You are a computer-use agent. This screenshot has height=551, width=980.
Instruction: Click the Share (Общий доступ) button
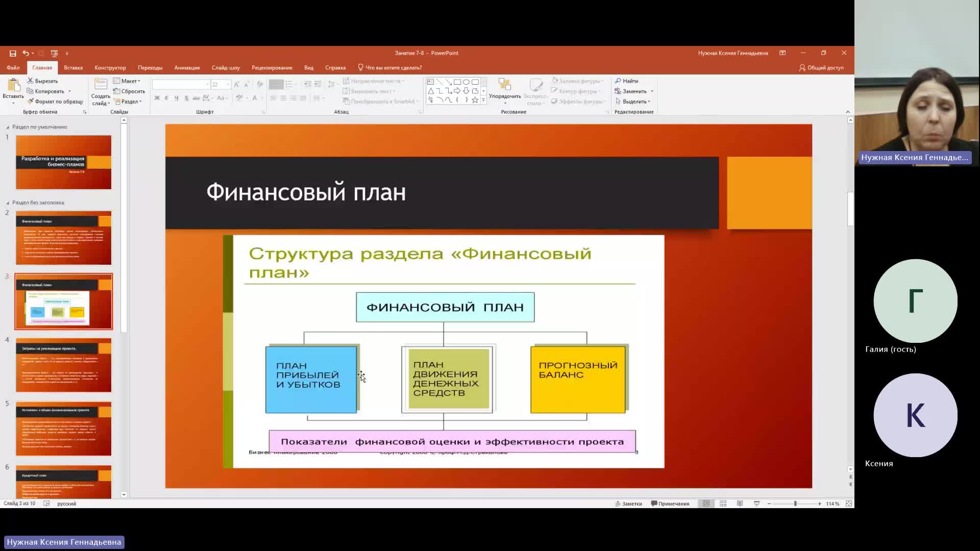pos(821,67)
